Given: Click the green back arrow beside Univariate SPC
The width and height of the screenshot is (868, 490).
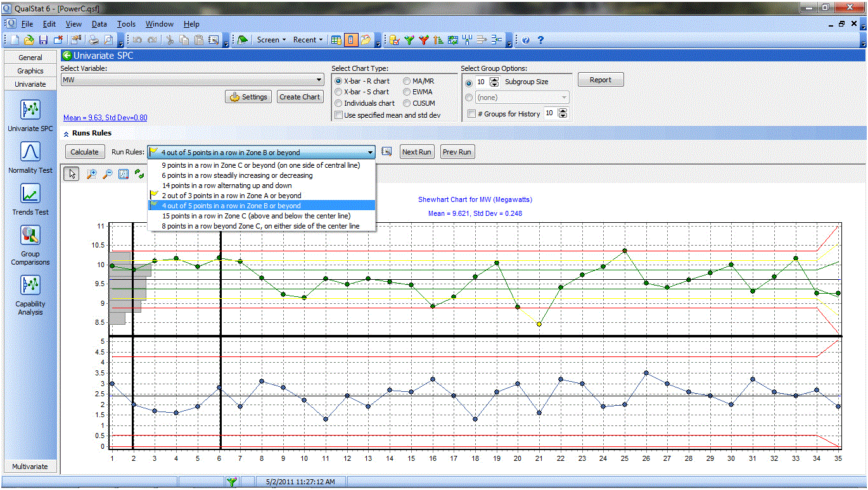Looking at the screenshot, I should [67, 56].
